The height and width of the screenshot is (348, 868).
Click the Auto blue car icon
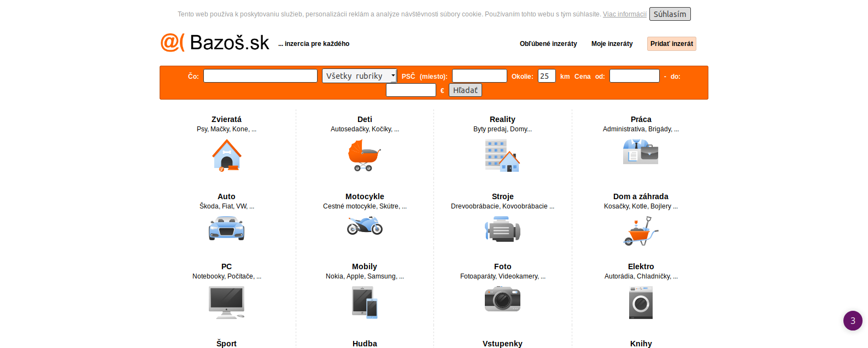tap(226, 228)
